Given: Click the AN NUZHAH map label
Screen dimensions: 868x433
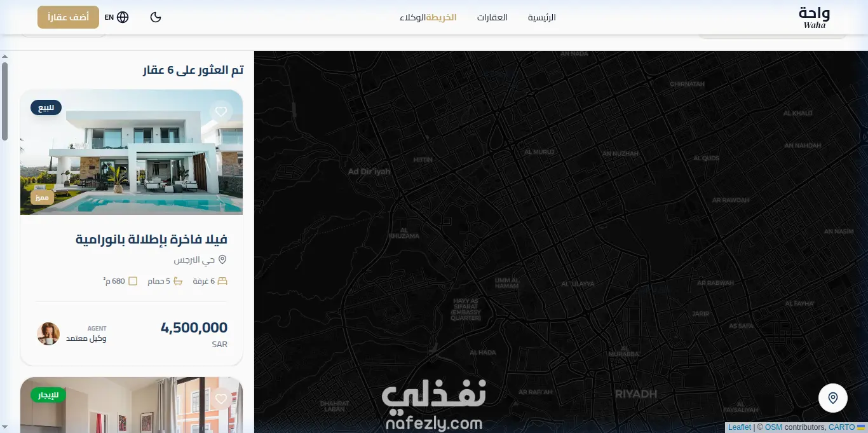Looking at the screenshot, I should pos(620,154).
